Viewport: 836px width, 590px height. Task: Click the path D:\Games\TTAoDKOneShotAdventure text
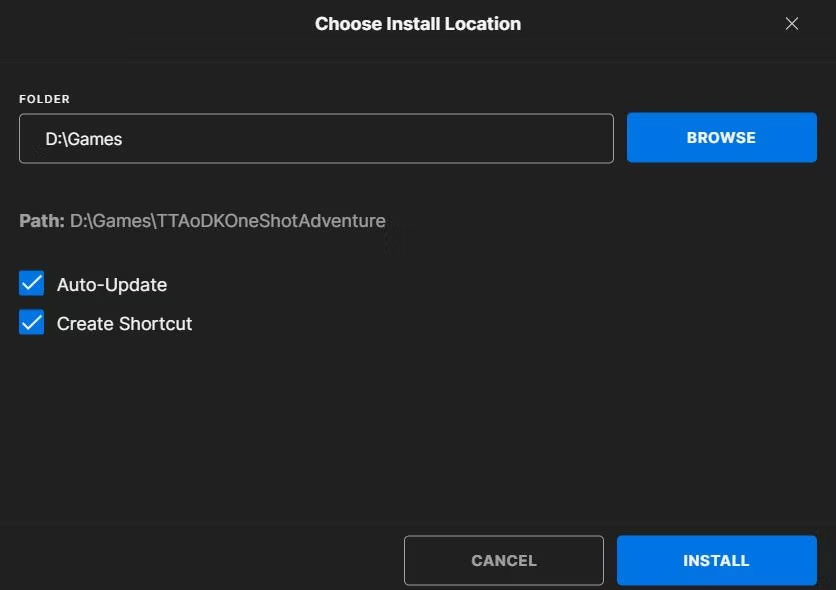point(228,221)
